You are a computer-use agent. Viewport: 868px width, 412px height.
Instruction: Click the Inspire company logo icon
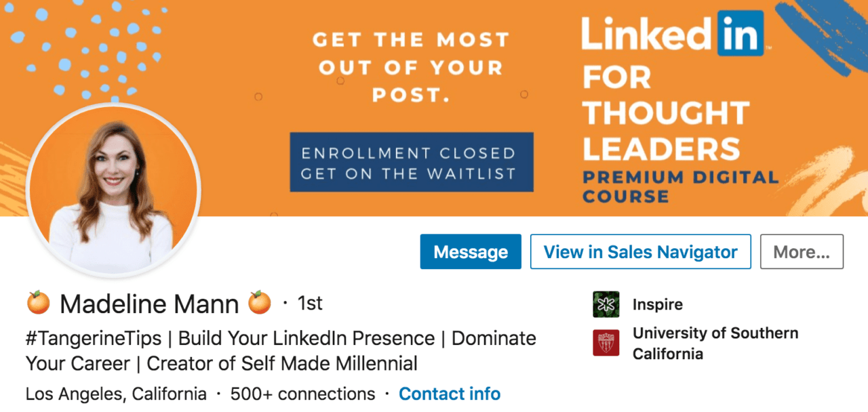click(606, 304)
